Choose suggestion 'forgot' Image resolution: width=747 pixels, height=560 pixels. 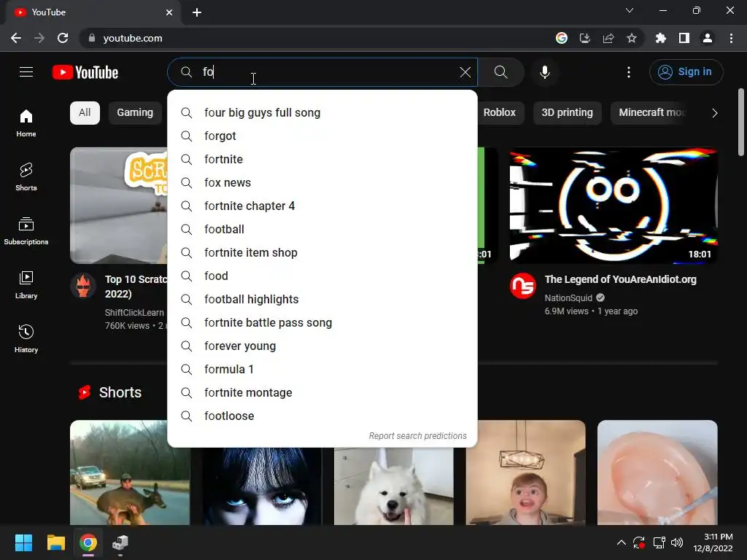click(x=322, y=136)
